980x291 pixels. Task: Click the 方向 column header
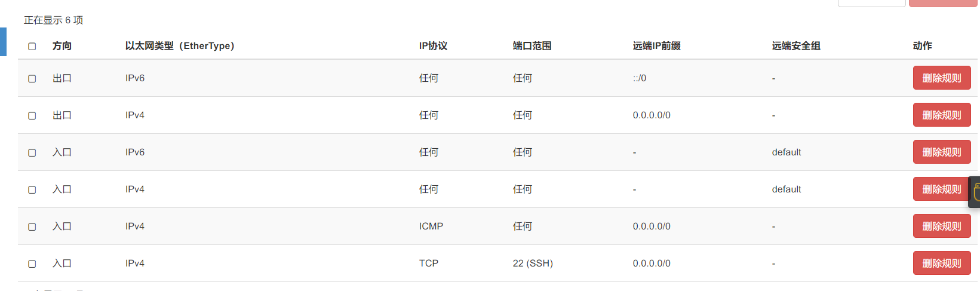pyautogui.click(x=62, y=46)
